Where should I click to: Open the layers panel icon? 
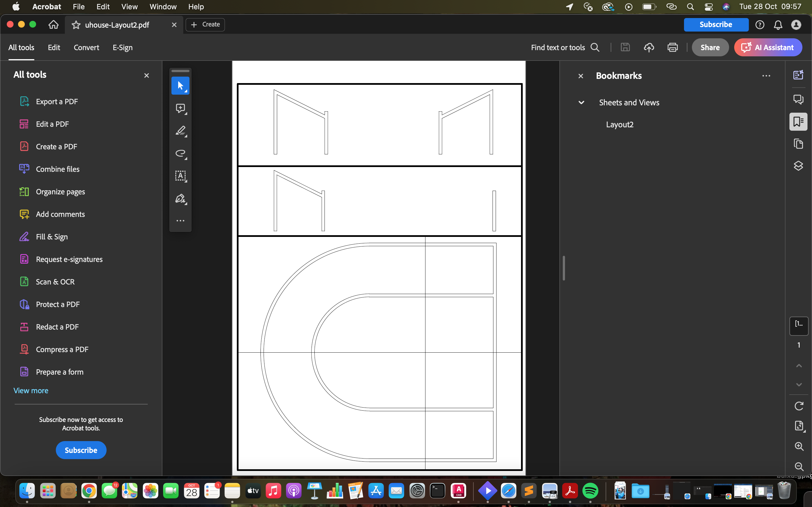(x=798, y=166)
